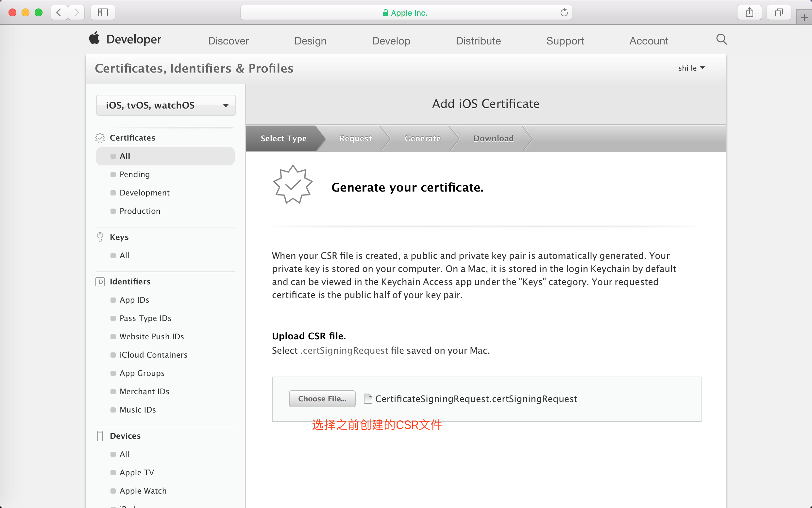
Task: Click the Apple Inc. address bar
Action: click(x=406, y=12)
